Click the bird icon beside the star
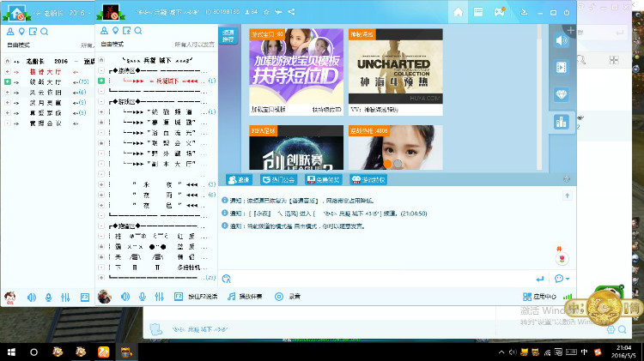This screenshot has height=361, width=644. (278, 12)
